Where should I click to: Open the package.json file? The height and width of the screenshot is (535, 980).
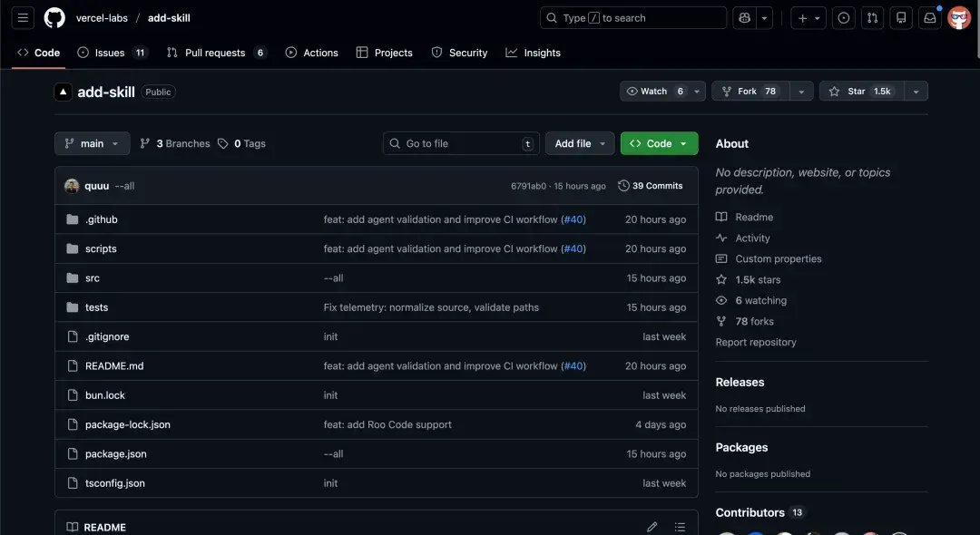115,454
